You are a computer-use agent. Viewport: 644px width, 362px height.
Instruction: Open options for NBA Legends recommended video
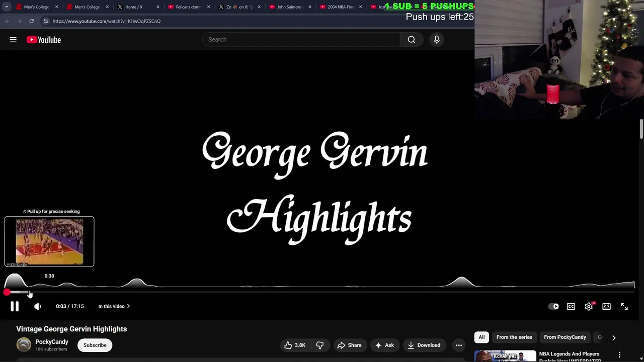pyautogui.click(x=619, y=355)
